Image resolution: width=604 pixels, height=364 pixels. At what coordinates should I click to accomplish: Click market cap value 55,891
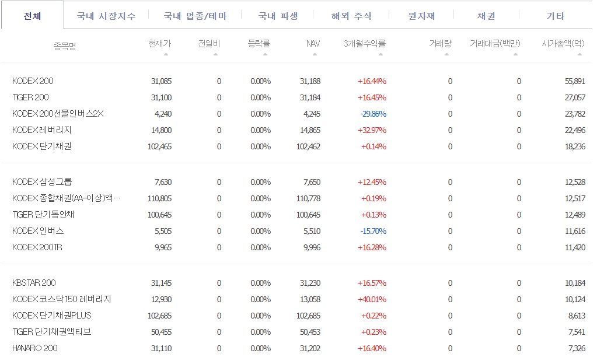pos(575,81)
